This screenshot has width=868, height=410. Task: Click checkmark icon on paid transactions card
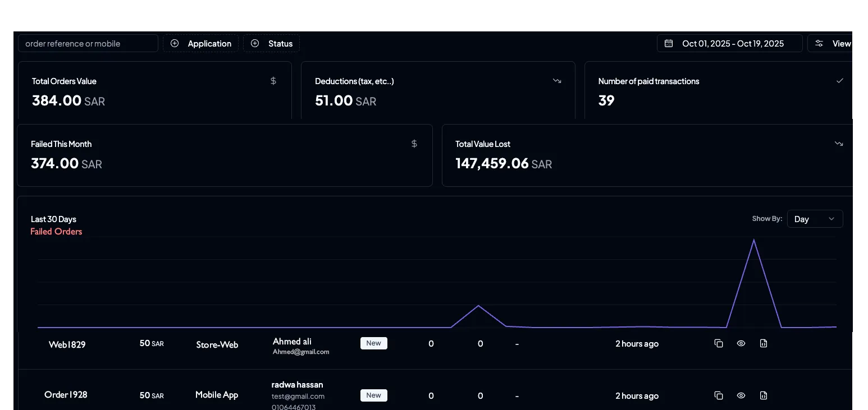839,81
